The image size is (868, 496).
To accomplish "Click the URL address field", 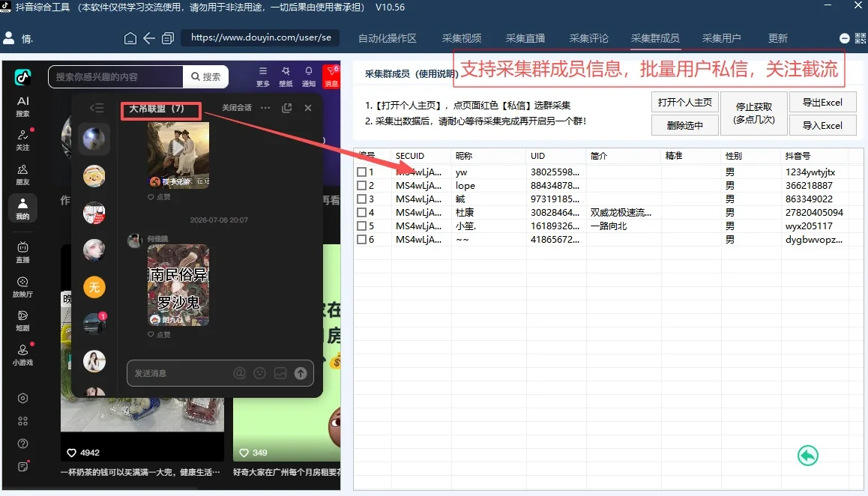I will 261,37.
